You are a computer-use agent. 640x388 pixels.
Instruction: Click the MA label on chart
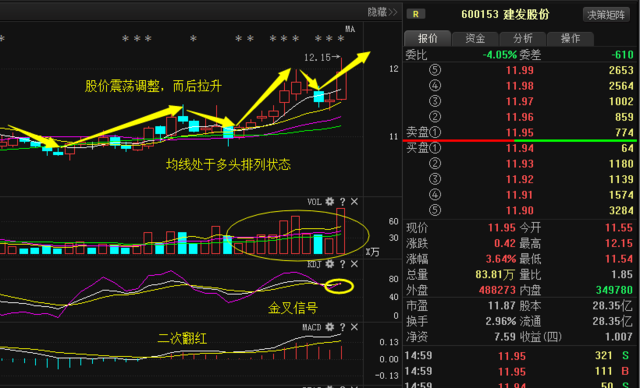pos(350,29)
